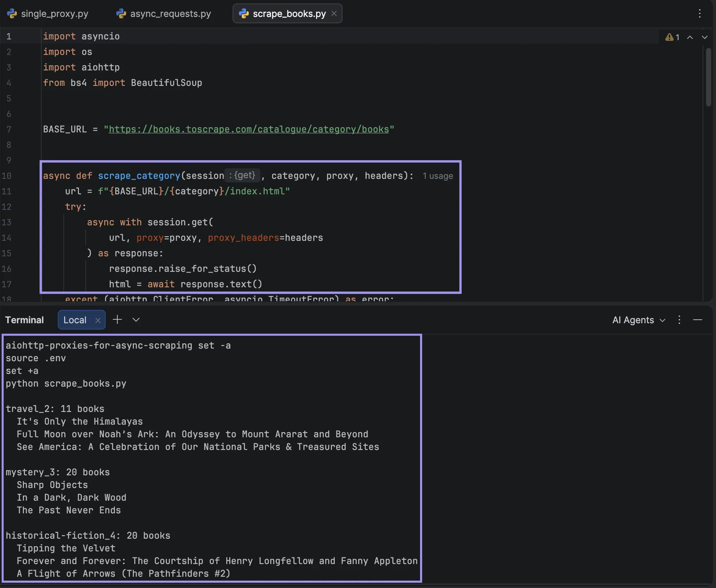Screen dimensions: 716x588
Task: Click the warning indicator showing 1 problem
Action: point(672,37)
